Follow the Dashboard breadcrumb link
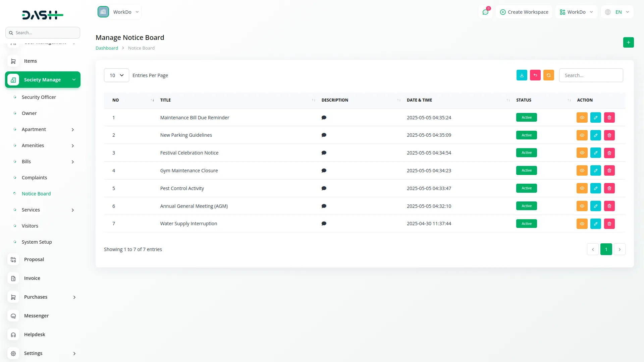Viewport: 644px width, 362px height. [x=107, y=48]
